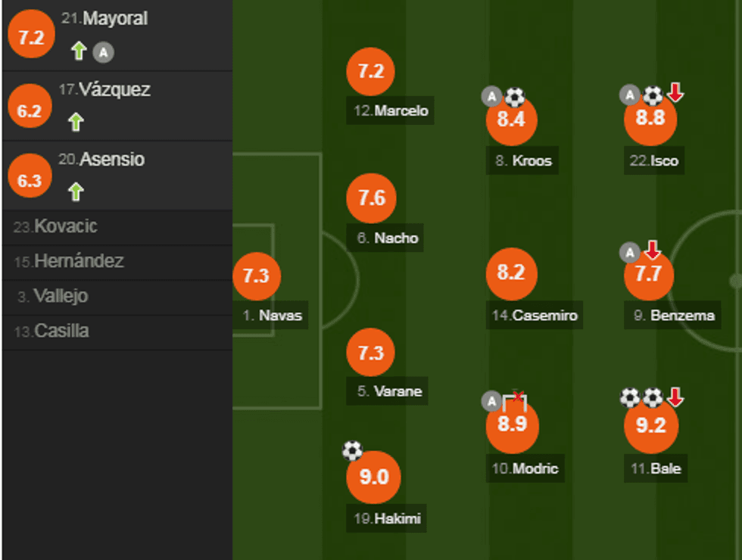The height and width of the screenshot is (560, 742).
Task: Click the red substituted-off arrow above Isco
Action: (675, 94)
